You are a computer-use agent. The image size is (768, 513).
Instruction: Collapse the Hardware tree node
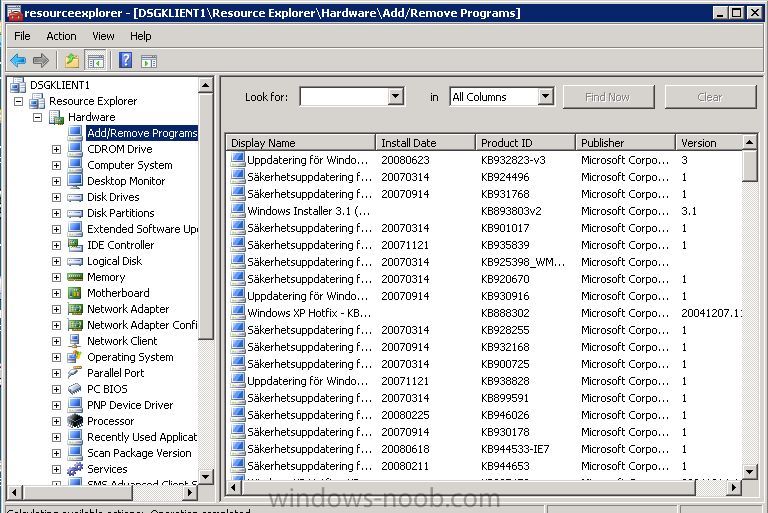[x=38, y=118]
